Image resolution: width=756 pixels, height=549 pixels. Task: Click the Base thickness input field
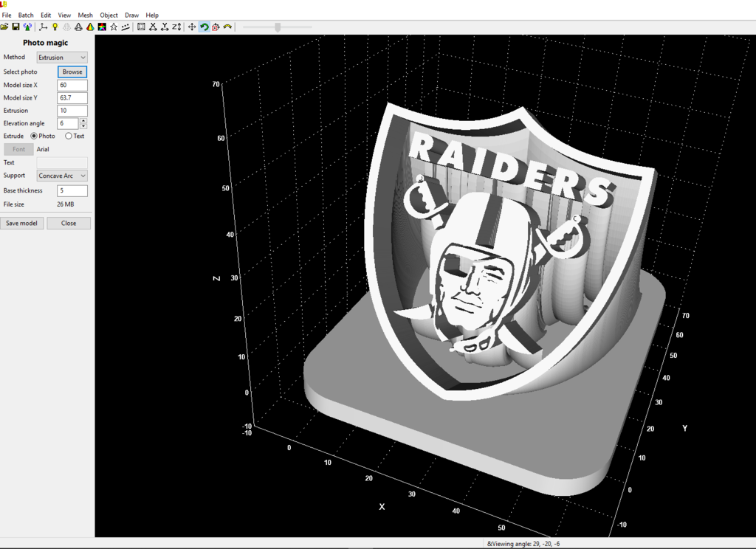click(x=72, y=191)
